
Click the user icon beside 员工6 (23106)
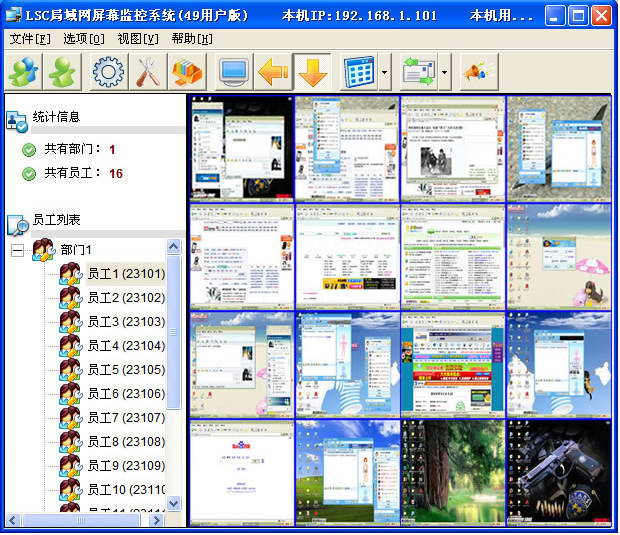pyautogui.click(x=71, y=393)
